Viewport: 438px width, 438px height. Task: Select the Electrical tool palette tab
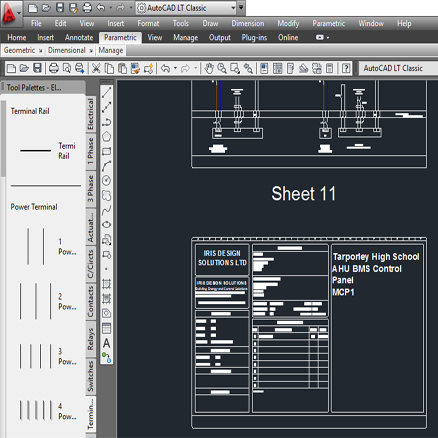(91, 114)
